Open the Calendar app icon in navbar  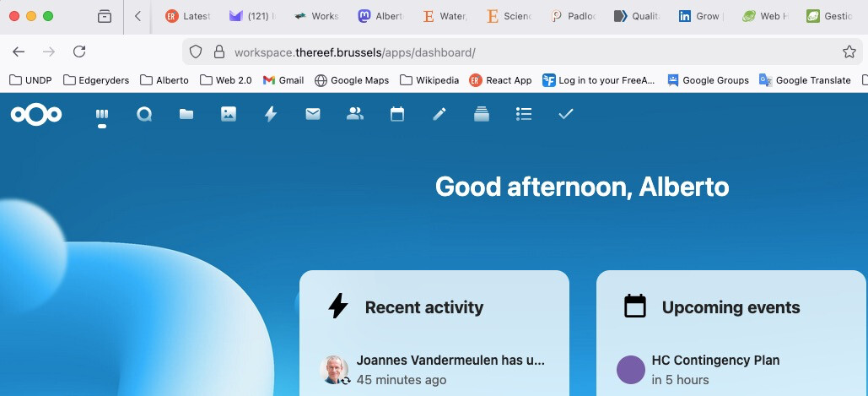coord(397,114)
